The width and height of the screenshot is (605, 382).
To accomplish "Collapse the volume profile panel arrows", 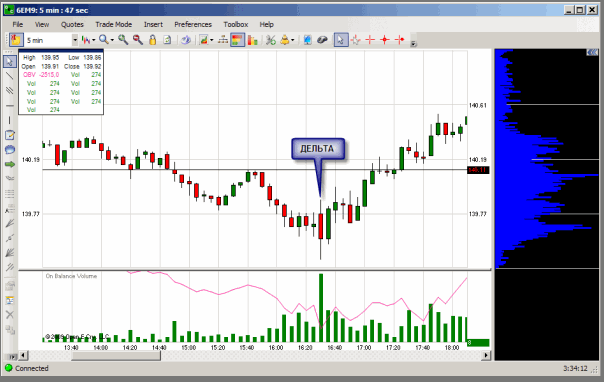I will pos(592,52).
